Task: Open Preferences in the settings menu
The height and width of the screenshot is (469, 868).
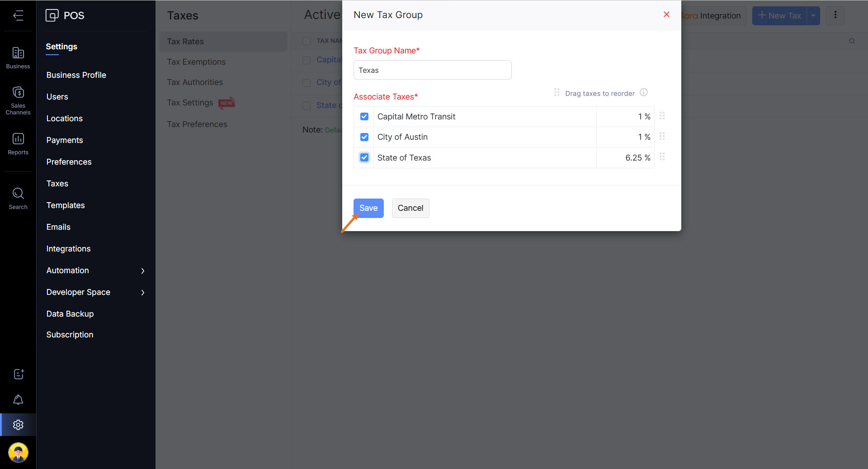Action: click(69, 162)
